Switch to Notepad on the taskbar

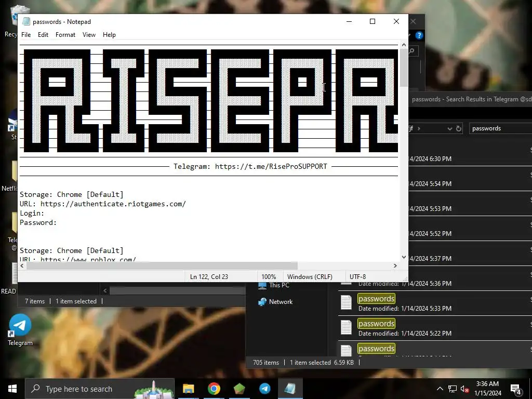[290, 389]
